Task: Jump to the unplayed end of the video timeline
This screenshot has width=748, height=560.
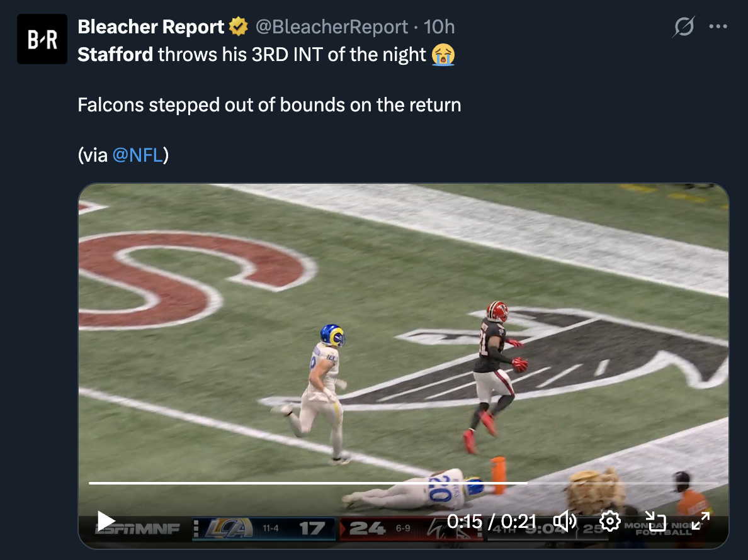Action: [x=621, y=483]
